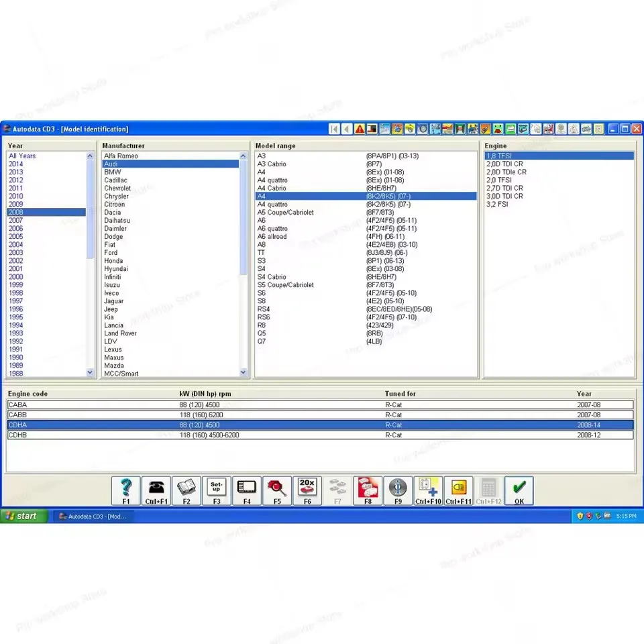Click the Manufacturer list scroll-down arrow

click(x=243, y=372)
